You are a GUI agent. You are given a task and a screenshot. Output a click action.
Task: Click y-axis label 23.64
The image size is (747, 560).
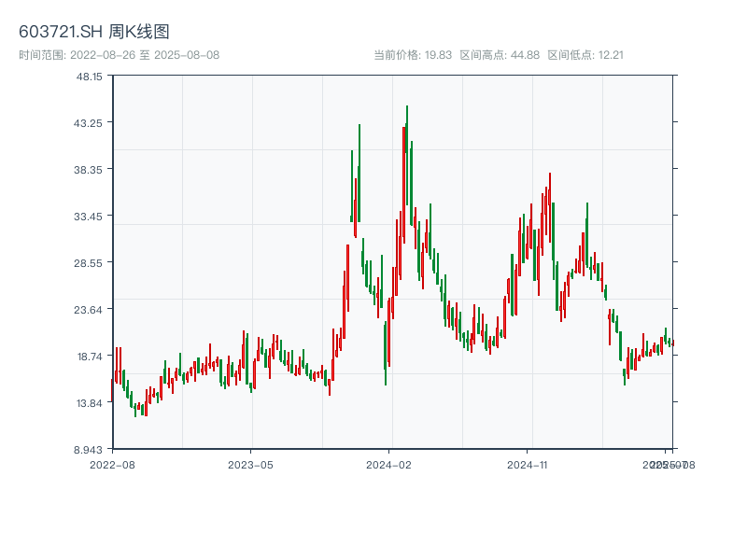(x=88, y=310)
